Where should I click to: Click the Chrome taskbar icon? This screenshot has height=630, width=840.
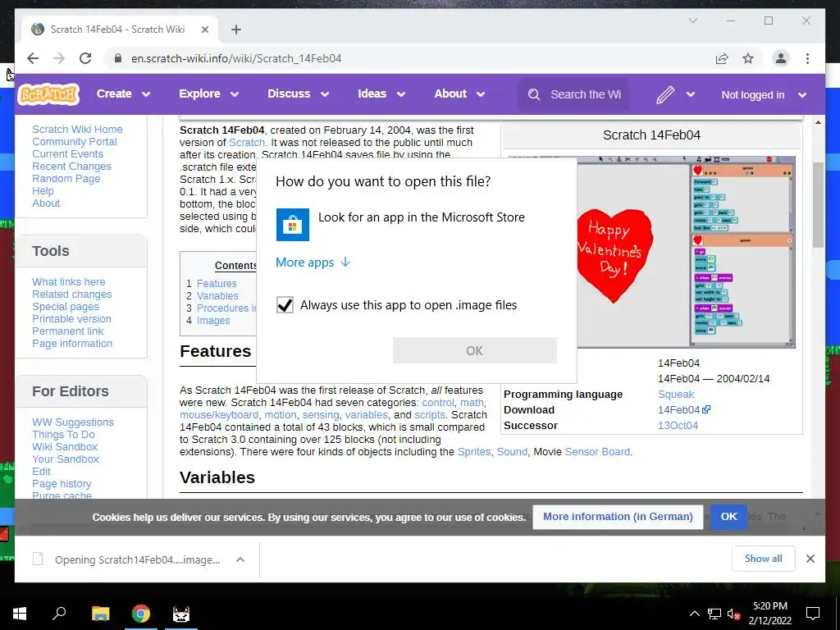pos(141,614)
